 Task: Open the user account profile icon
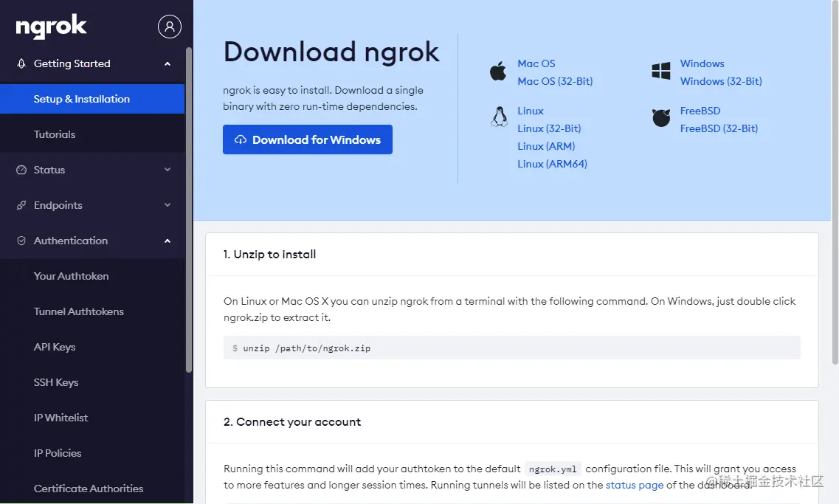point(170,27)
